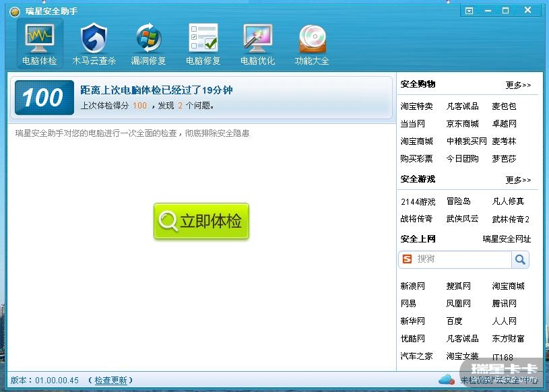Open 更多>> next to 安全游戏

click(518, 181)
